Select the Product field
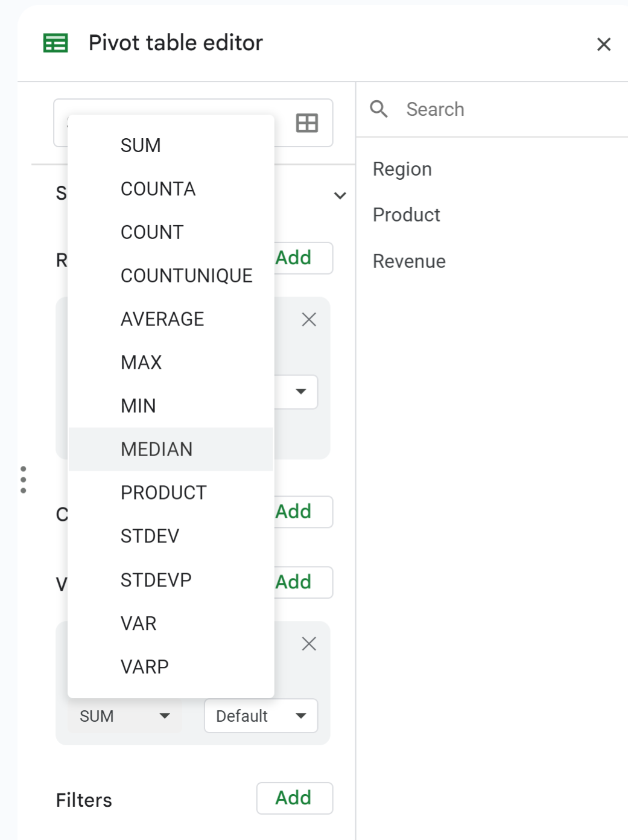Viewport: 628px width, 840px height. click(407, 215)
